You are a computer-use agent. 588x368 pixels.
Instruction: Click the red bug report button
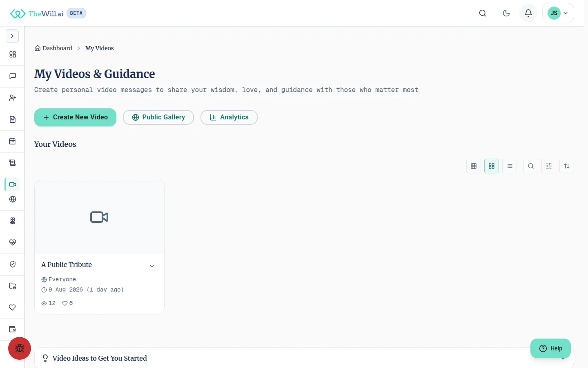click(20, 348)
